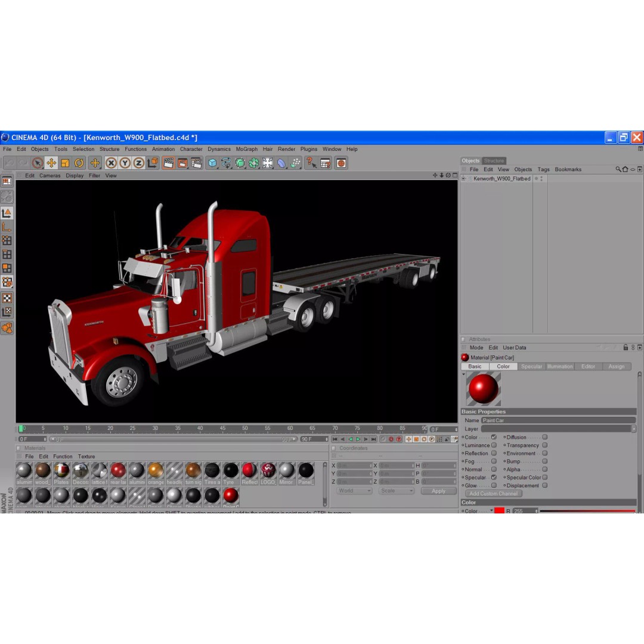Activate the Move tool in top toolbar
The image size is (644, 644).
coord(51,163)
